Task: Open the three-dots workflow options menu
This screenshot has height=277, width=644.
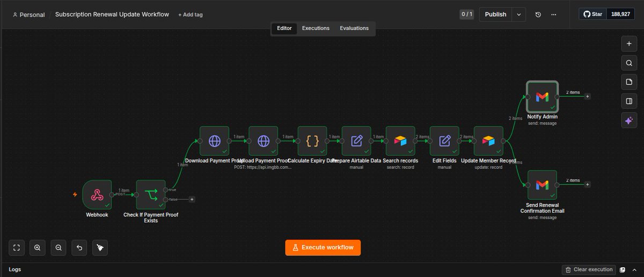Action: click(554, 14)
